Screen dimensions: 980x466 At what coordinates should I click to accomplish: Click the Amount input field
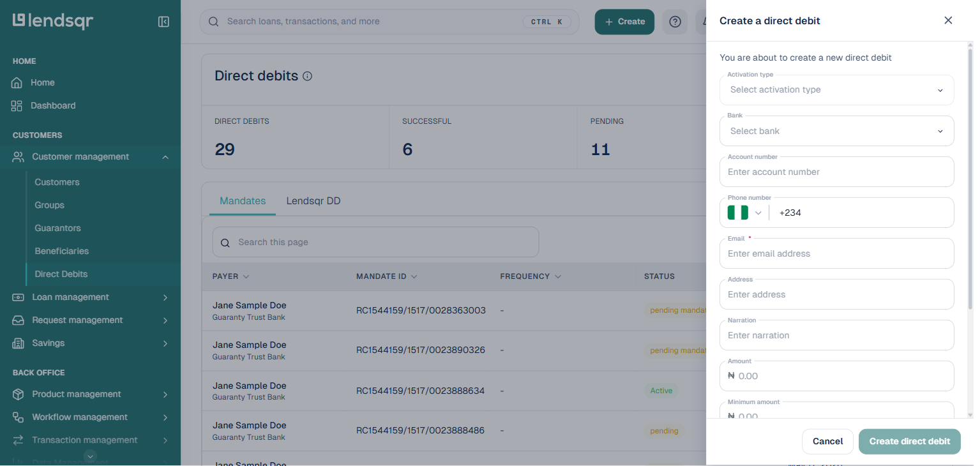[836, 376]
